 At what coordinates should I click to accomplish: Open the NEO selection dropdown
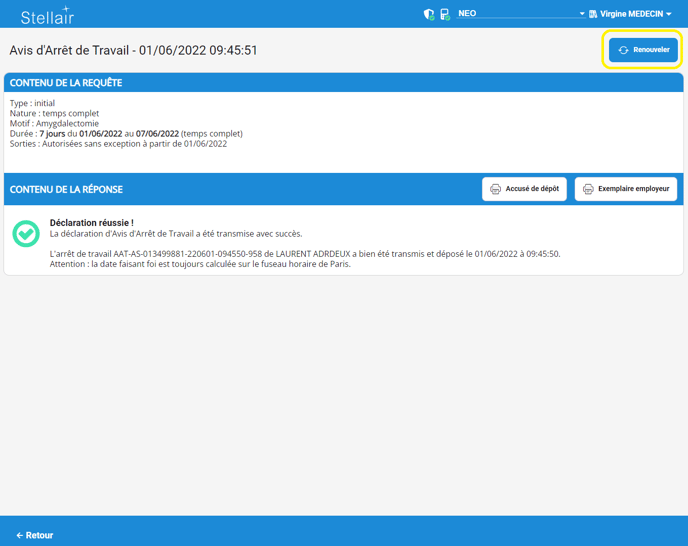(x=515, y=14)
